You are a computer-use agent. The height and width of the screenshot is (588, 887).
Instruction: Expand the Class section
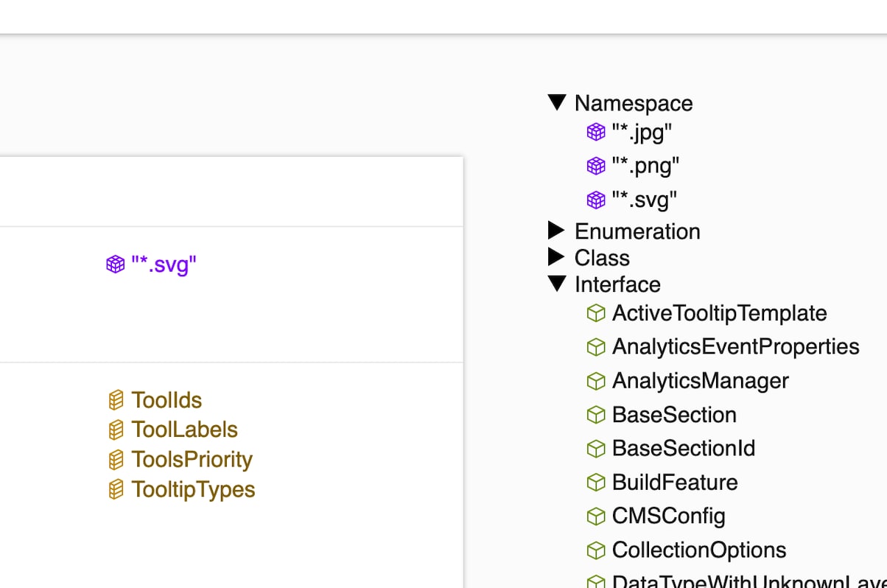pos(557,258)
